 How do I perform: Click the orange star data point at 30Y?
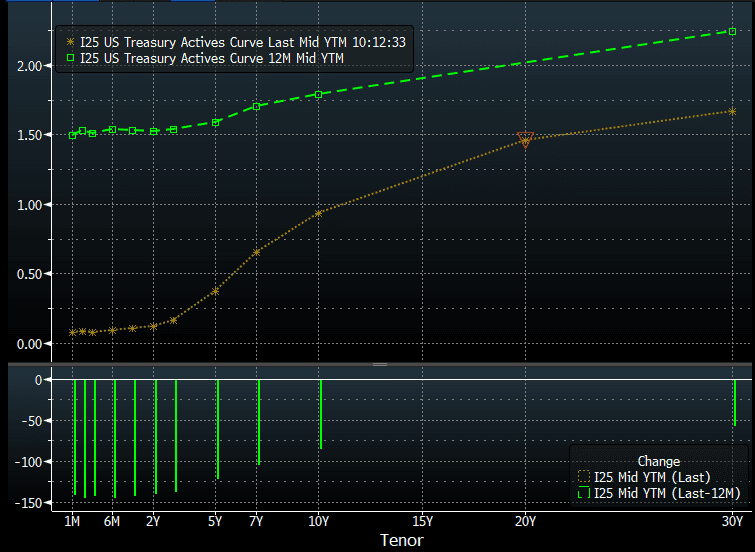click(x=732, y=112)
